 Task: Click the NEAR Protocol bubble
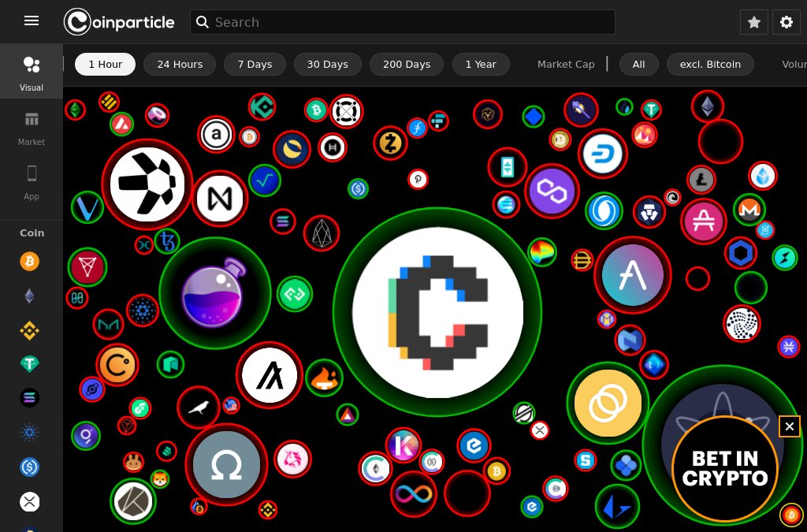(220, 199)
